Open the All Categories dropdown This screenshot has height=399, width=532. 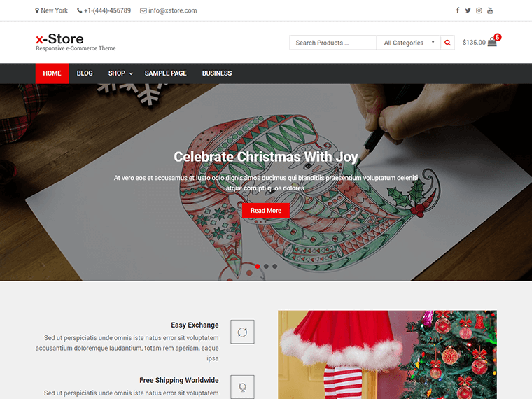pyautogui.click(x=409, y=43)
